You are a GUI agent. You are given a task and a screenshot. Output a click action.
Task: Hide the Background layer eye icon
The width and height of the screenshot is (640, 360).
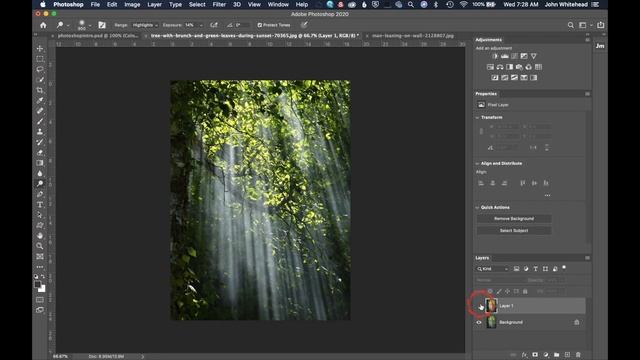(x=479, y=322)
